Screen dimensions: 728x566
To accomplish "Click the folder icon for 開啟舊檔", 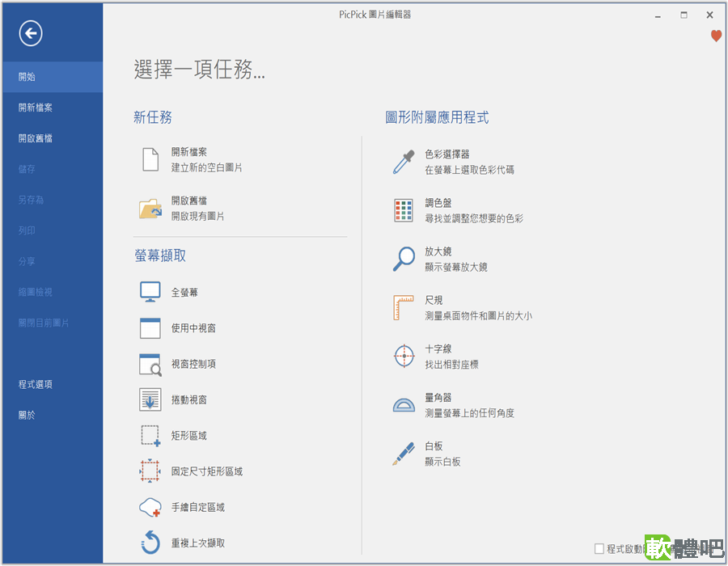I will [x=150, y=209].
